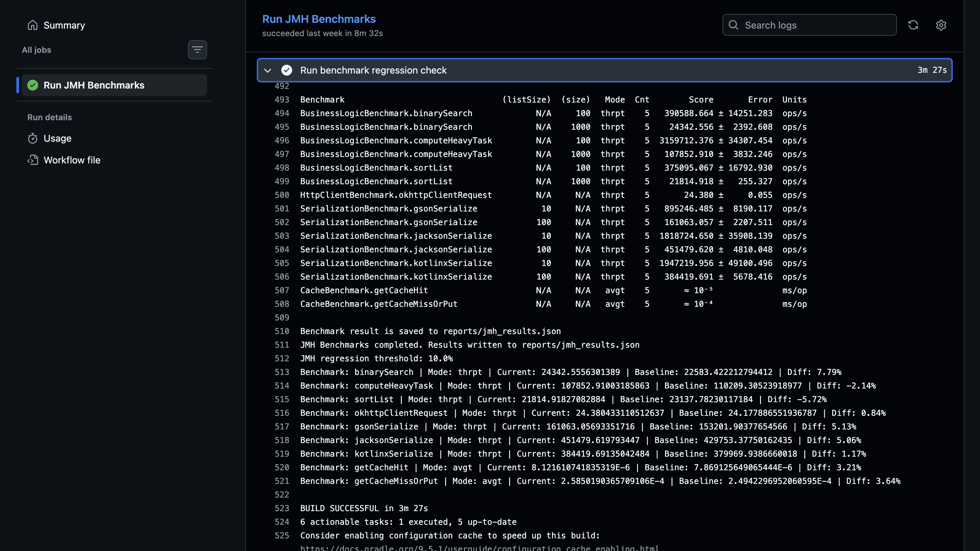This screenshot has height=551, width=980.
Task: Open the Summary page link
Action: [x=64, y=25]
